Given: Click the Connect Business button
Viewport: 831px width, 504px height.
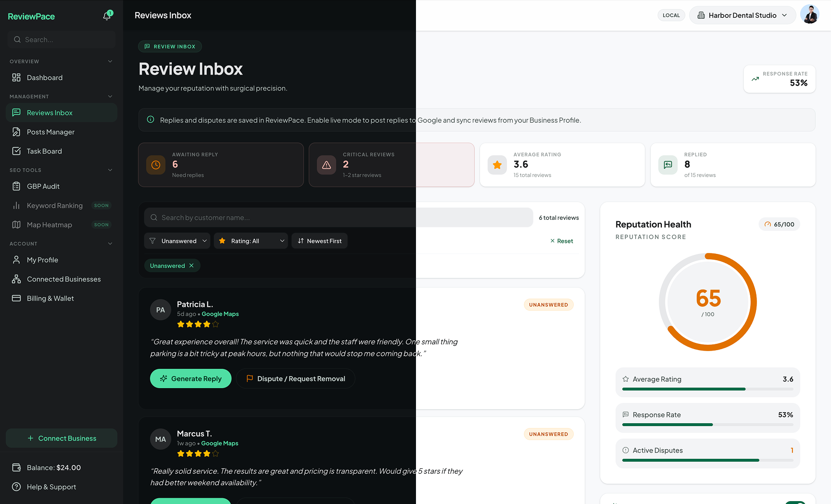Looking at the screenshot, I should 61,438.
